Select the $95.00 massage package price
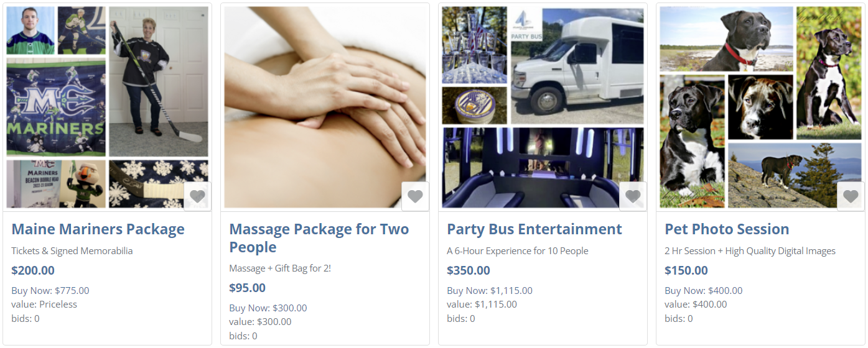 click(247, 288)
